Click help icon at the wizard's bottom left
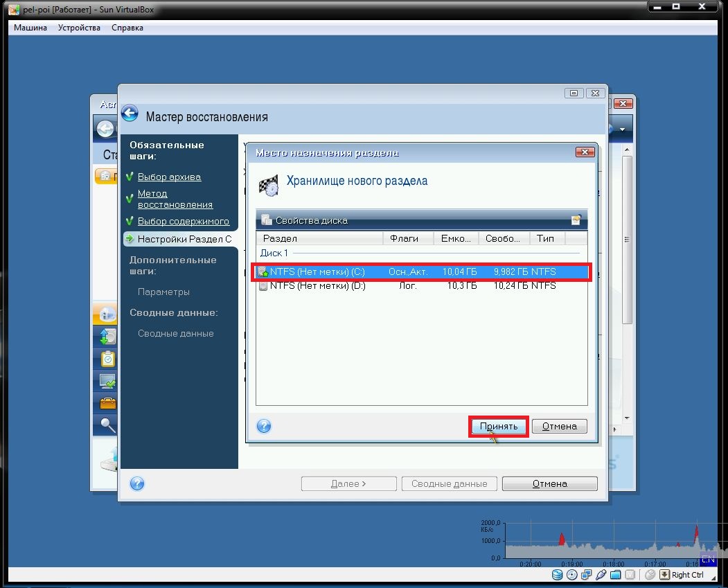 [x=137, y=483]
